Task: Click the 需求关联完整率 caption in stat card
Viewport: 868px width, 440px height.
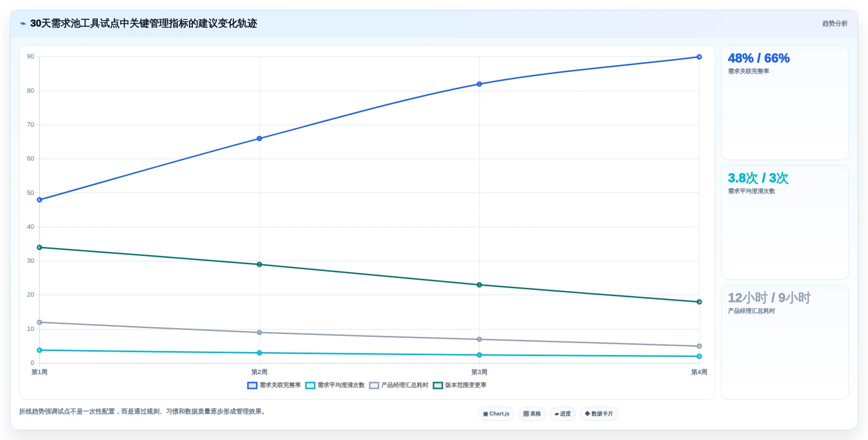Action: [x=749, y=71]
